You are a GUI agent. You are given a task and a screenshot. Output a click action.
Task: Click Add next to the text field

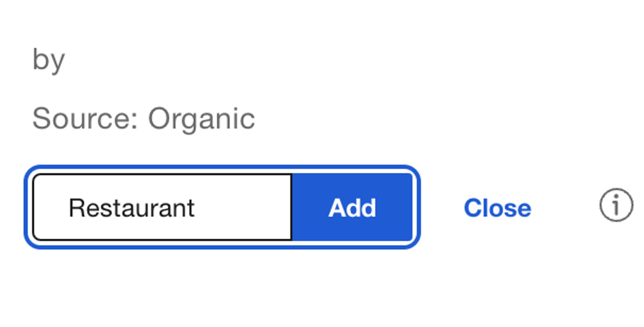point(352,207)
